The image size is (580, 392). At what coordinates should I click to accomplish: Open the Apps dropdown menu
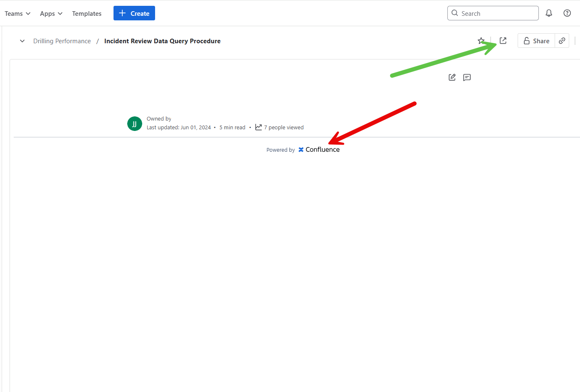point(51,13)
